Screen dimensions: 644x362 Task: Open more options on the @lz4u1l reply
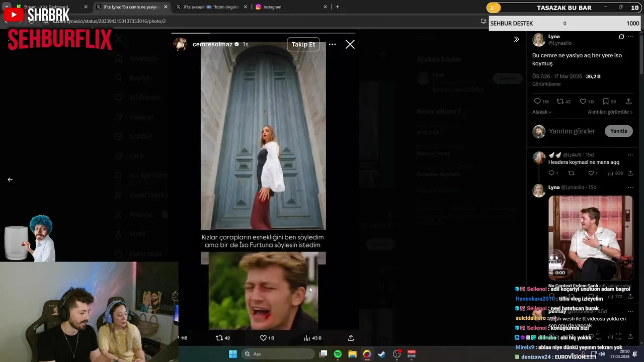click(630, 155)
